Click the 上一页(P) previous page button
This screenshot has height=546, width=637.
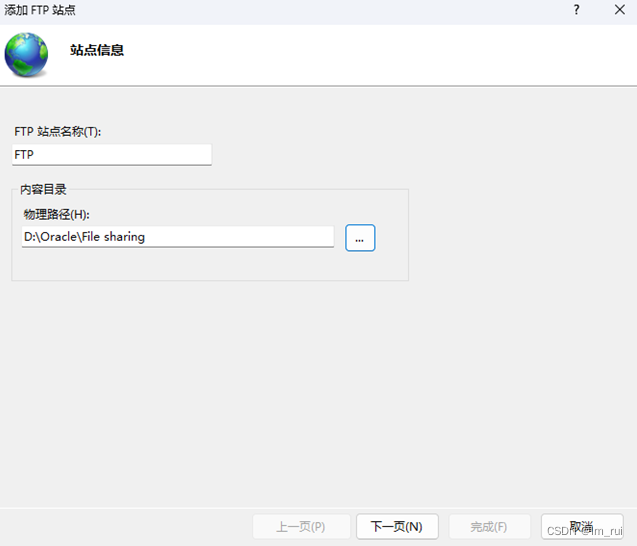click(301, 526)
